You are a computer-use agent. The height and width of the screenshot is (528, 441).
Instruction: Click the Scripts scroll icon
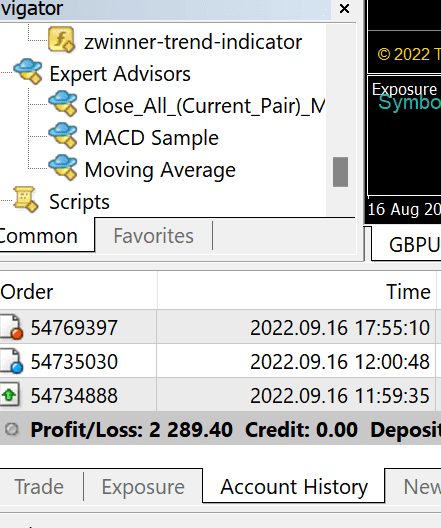point(26,199)
